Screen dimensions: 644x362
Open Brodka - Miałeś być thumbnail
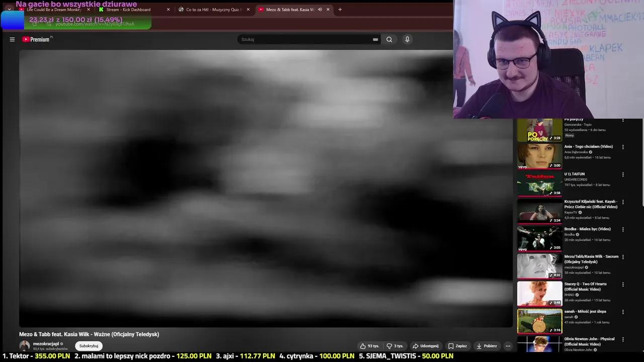point(539,239)
